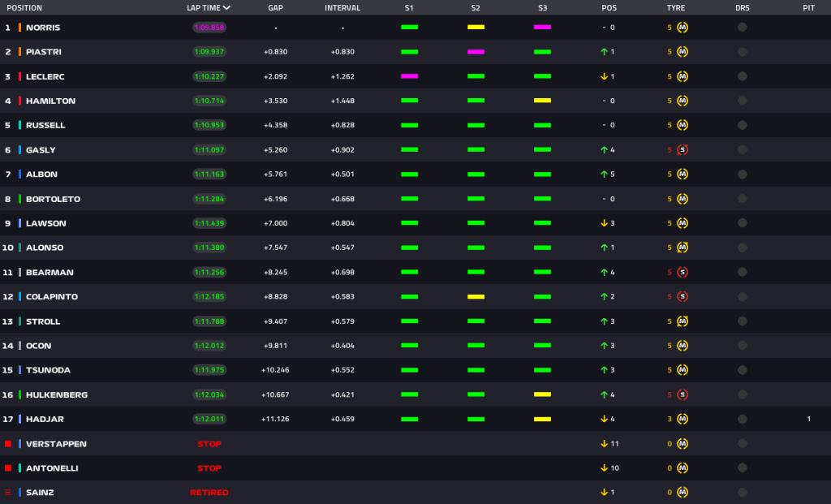Viewport: 831px width, 504px height.
Task: Click Colapinto's soft tyre icon
Action: (682, 297)
